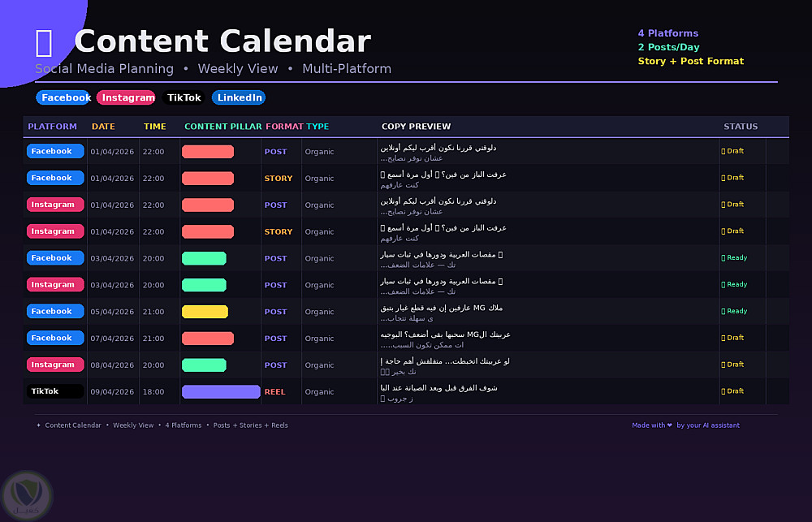The height and width of the screenshot is (522, 812).
Task: Click the DATE column header
Action: coord(103,127)
